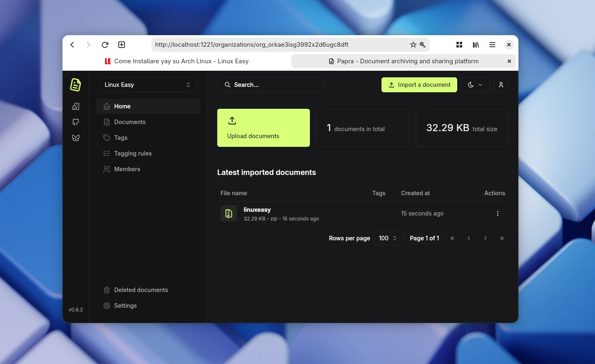Open the linuxeasy document link
595x364 pixels.
[257, 210]
